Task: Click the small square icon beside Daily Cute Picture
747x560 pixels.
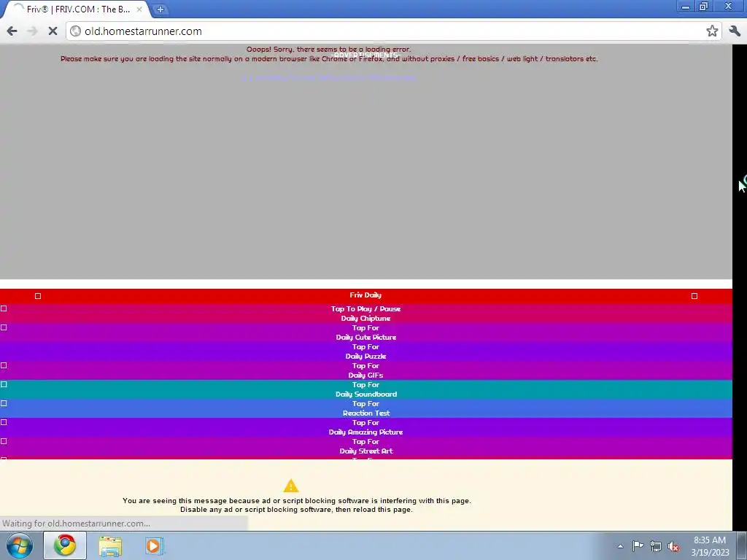Action: point(4,327)
